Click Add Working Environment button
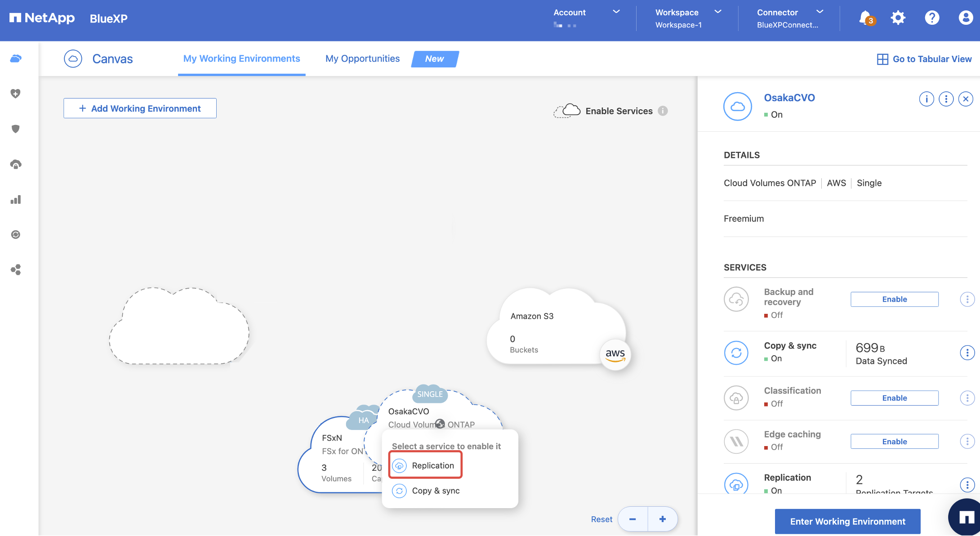980x536 pixels. (x=140, y=108)
